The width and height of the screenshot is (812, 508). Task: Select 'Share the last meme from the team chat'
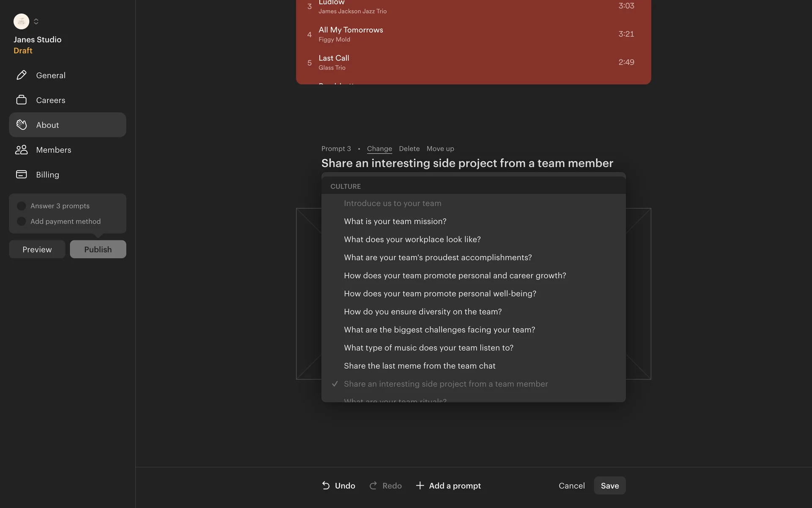[420, 366]
